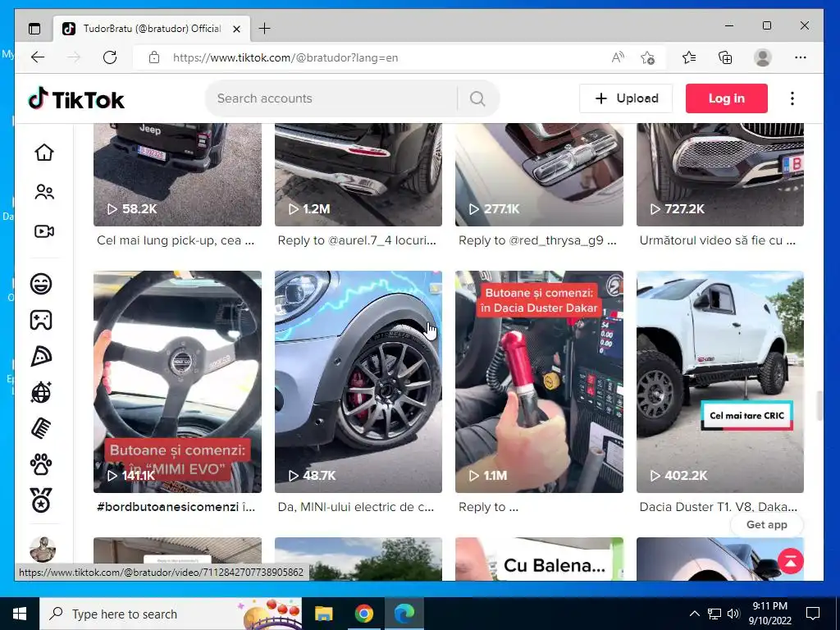The height and width of the screenshot is (630, 840).
Task: Select the comedy smiley face category icon
Action: [x=41, y=284]
